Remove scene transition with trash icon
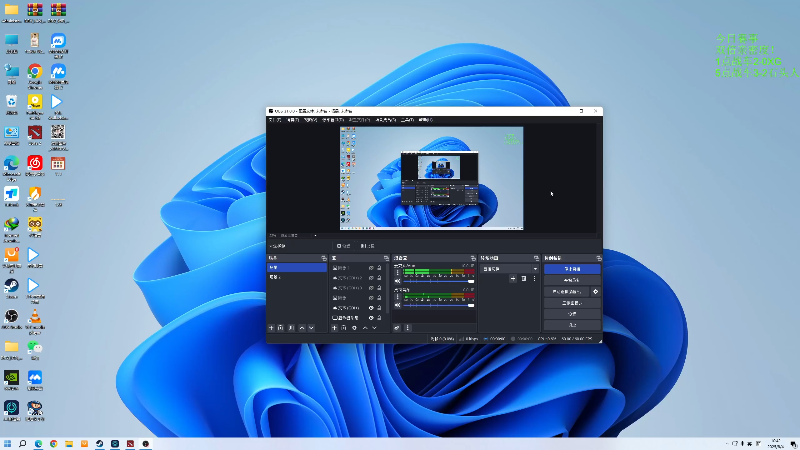Viewport: 800px width, 450px height. point(523,279)
